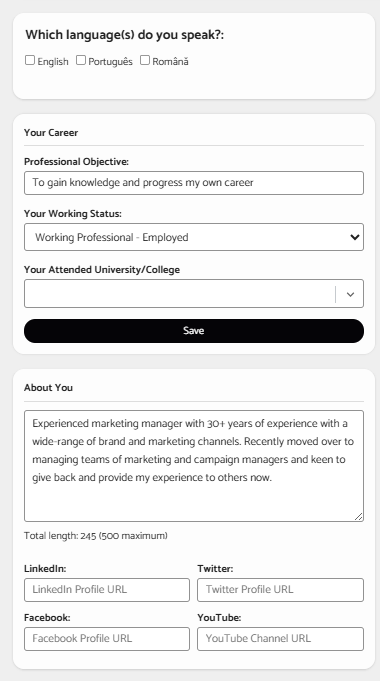Click the "LinkedIn:" field label

(x=45, y=569)
